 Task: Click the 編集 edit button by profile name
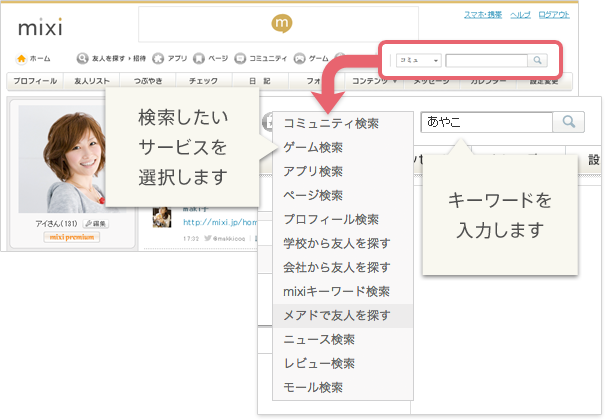pos(96,223)
